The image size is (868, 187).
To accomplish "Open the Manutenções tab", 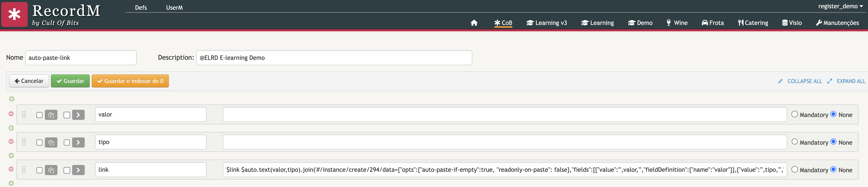I will click(x=837, y=23).
